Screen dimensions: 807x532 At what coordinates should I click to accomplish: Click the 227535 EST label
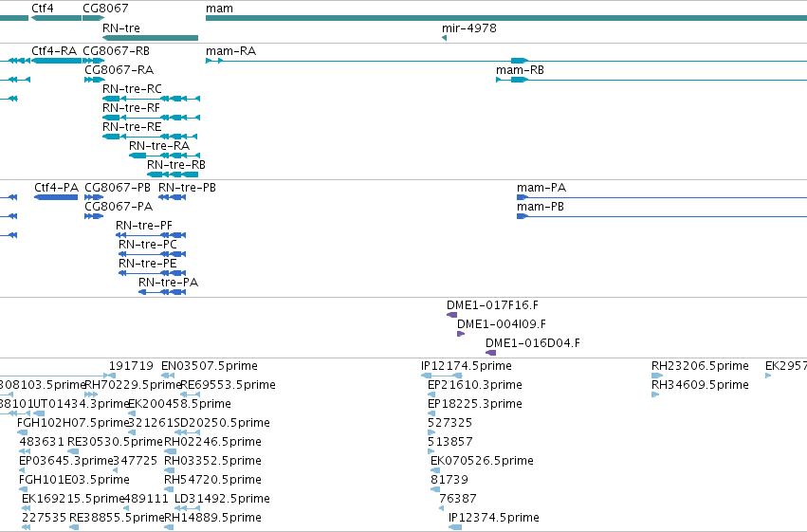[44, 518]
